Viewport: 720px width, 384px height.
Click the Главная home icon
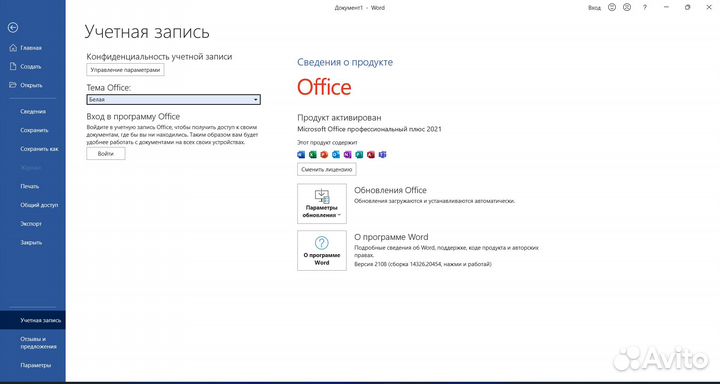click(13, 48)
